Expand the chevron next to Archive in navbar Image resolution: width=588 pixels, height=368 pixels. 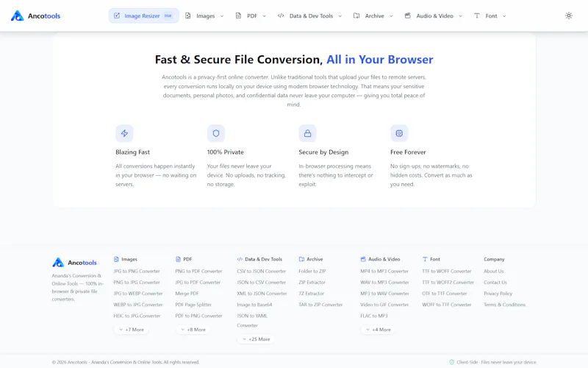(391, 16)
